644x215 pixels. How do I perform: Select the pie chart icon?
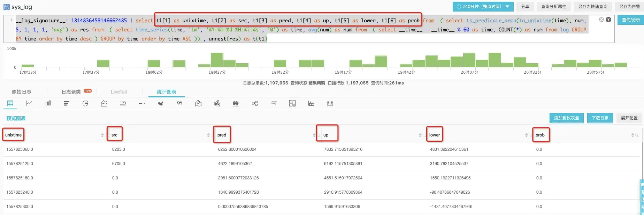point(85,103)
